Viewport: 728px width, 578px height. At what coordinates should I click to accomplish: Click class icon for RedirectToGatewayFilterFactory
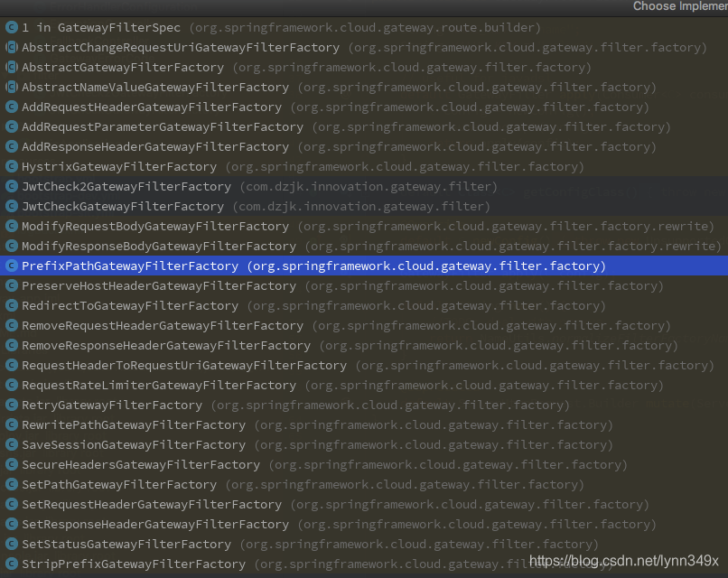[x=12, y=305]
